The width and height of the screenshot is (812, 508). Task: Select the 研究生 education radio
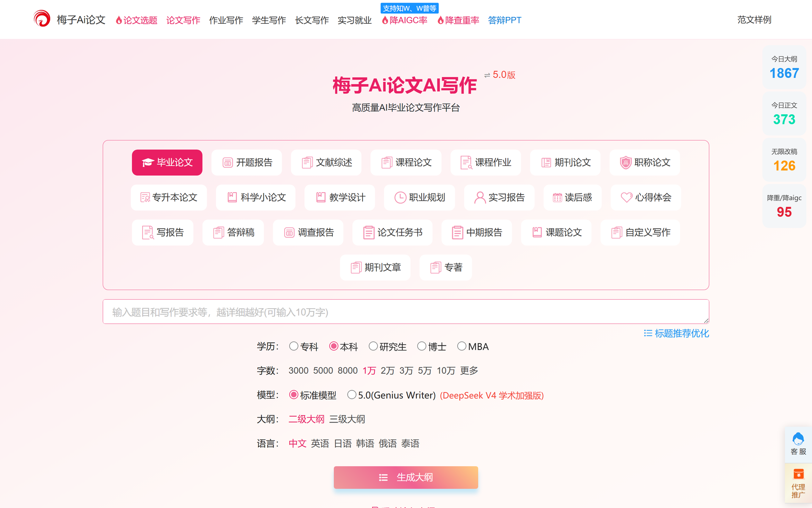point(373,346)
